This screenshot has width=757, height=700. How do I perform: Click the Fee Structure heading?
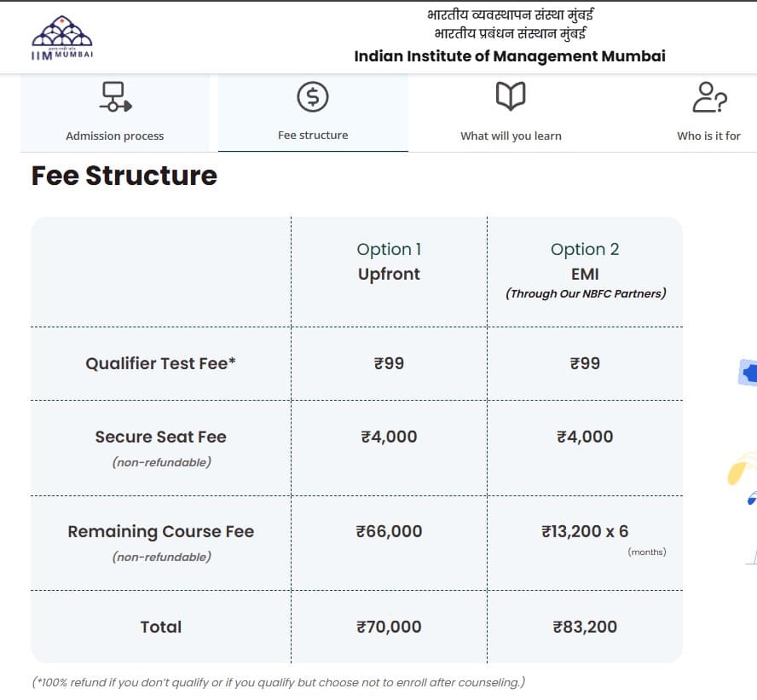pos(124,176)
